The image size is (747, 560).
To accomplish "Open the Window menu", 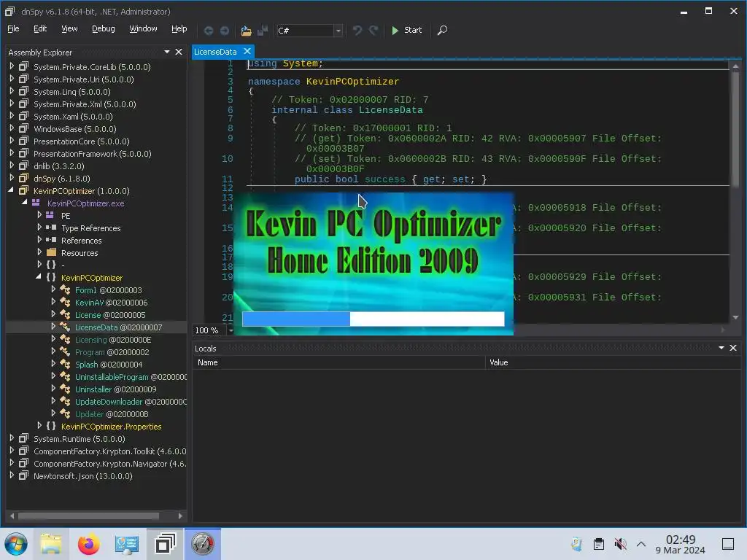I will pyautogui.click(x=143, y=28).
